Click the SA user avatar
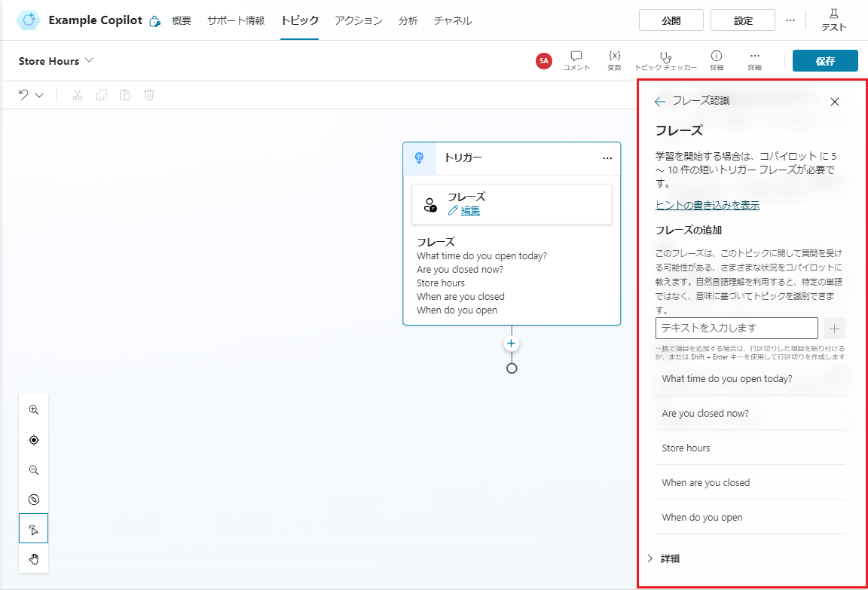This screenshot has width=868, height=590. tap(543, 61)
